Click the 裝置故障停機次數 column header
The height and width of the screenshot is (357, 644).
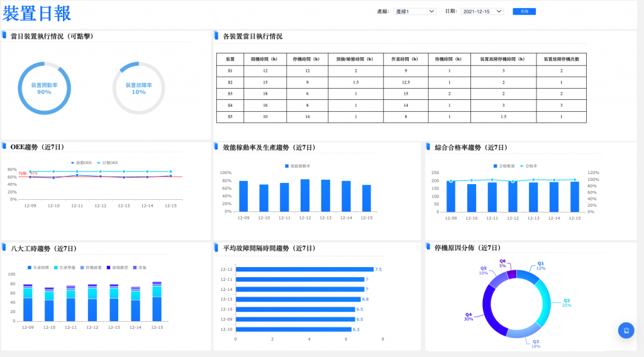[x=561, y=58]
